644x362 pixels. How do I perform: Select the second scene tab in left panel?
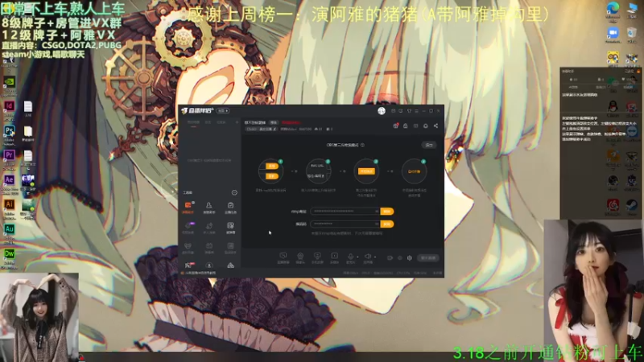point(208,122)
